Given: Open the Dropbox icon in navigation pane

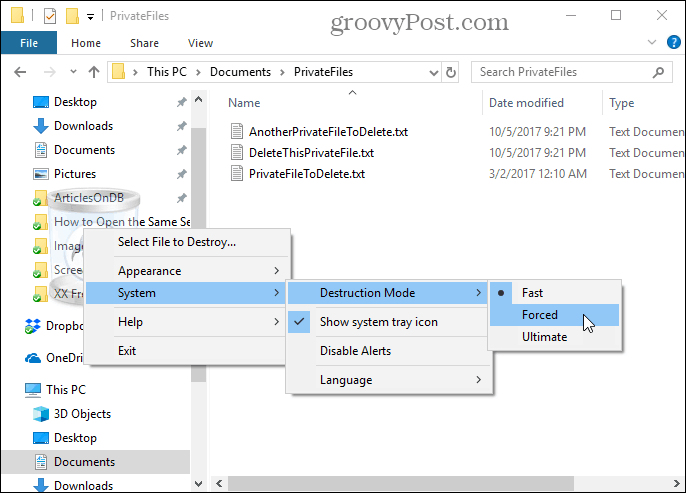Looking at the screenshot, I should pyautogui.click(x=33, y=326).
